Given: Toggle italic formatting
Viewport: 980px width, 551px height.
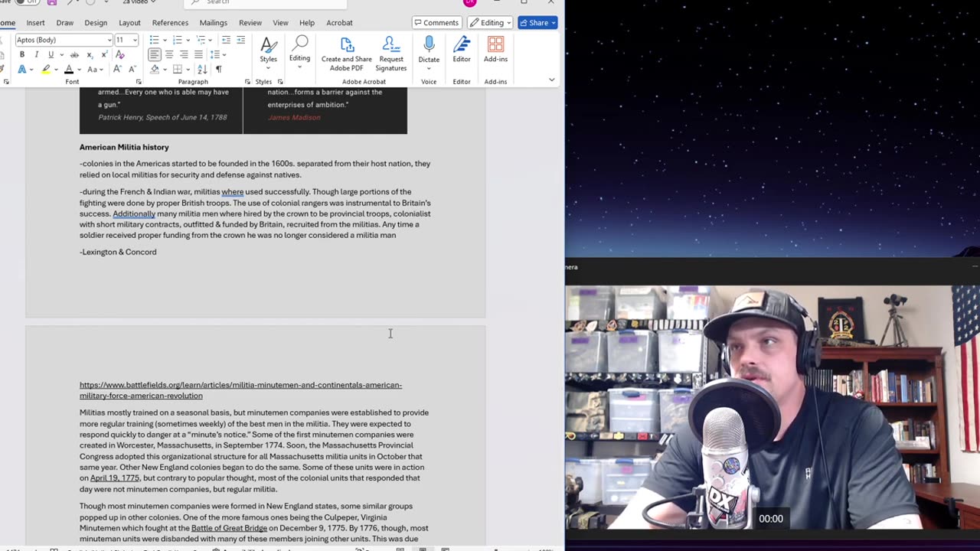Looking at the screenshot, I should click(36, 55).
